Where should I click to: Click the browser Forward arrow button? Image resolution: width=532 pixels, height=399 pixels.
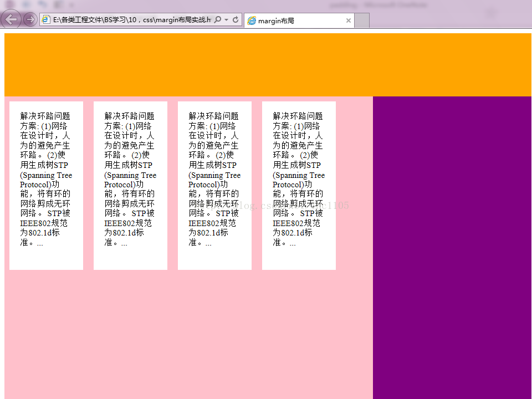pos(30,20)
